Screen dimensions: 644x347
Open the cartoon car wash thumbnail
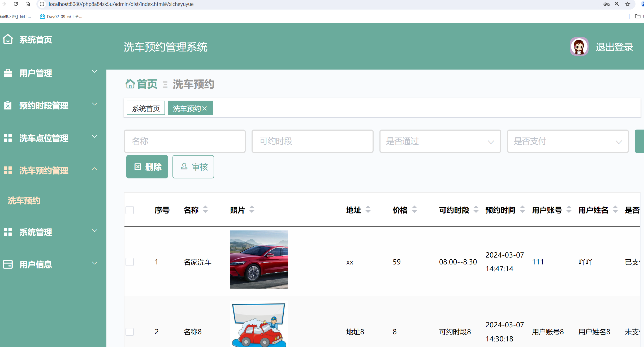259,324
